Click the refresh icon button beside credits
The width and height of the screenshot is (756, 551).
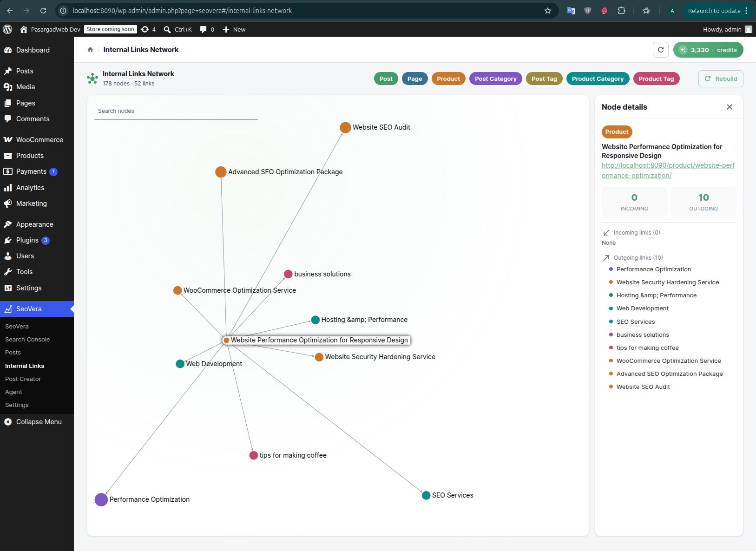pyautogui.click(x=661, y=50)
